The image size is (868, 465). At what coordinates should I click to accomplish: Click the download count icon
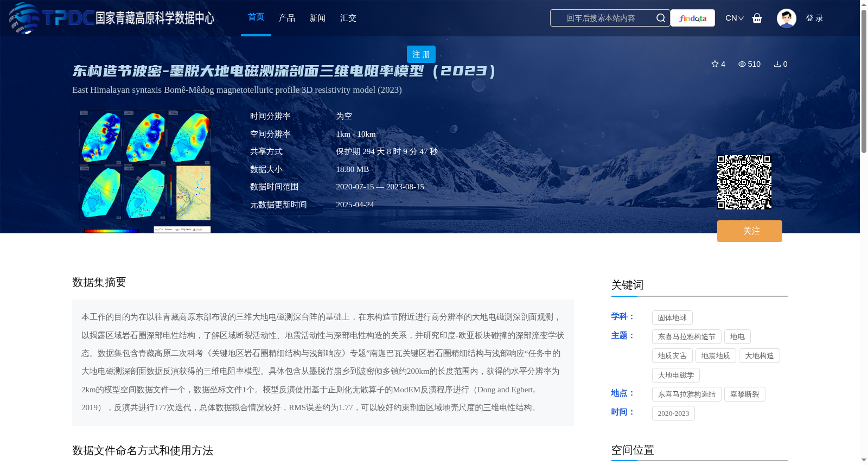coord(777,64)
